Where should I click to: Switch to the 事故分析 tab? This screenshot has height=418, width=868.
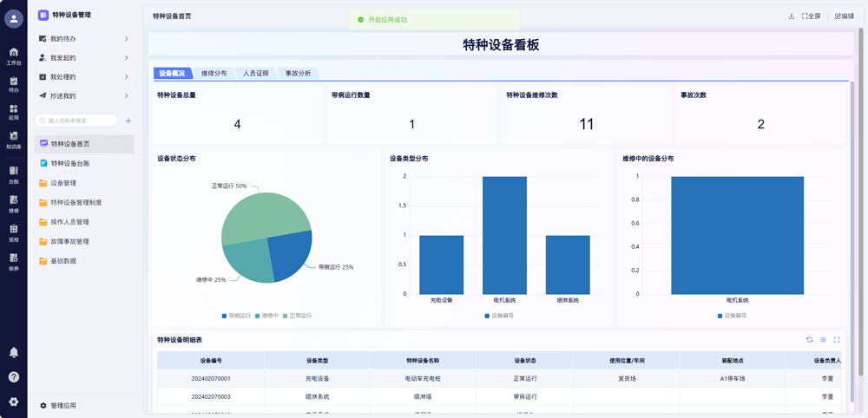point(298,74)
